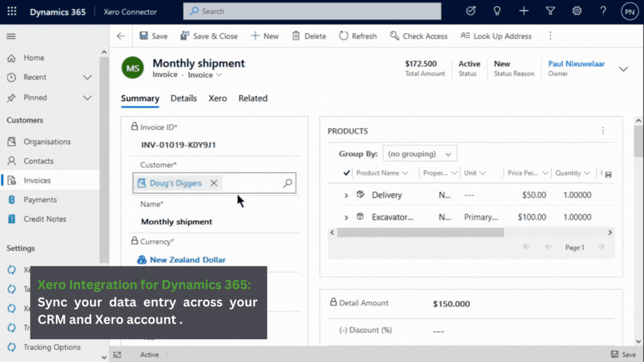Viewport: 644px width, 362px height.
Task: Expand the Excavator product row
Action: [346, 217]
